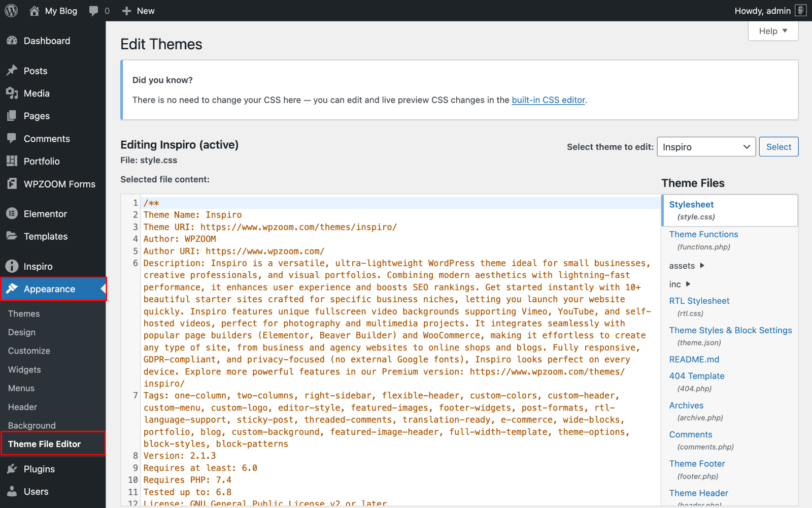Click the plus icon beside New
This screenshot has height=508, width=812.
coord(127,11)
